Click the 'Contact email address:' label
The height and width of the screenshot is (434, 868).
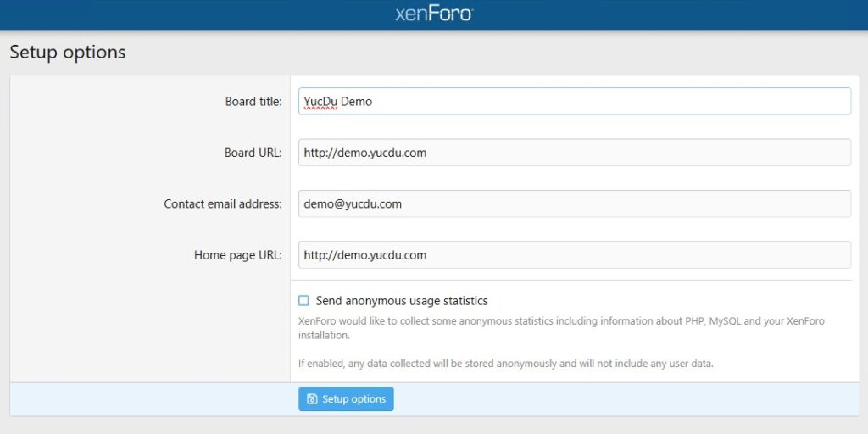click(x=223, y=203)
